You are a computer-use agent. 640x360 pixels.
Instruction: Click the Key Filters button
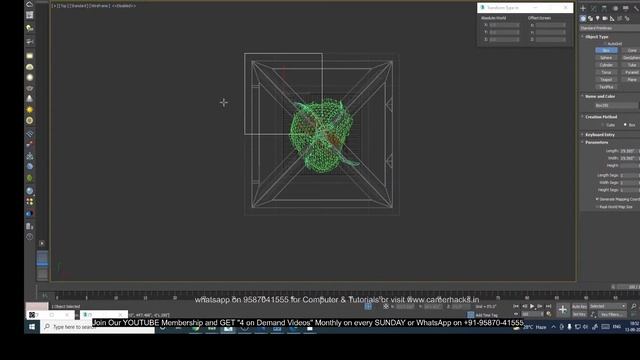coord(611,314)
